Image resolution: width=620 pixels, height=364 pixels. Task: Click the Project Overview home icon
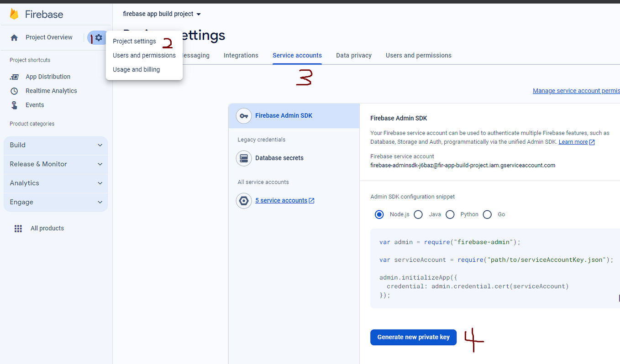coord(14,37)
